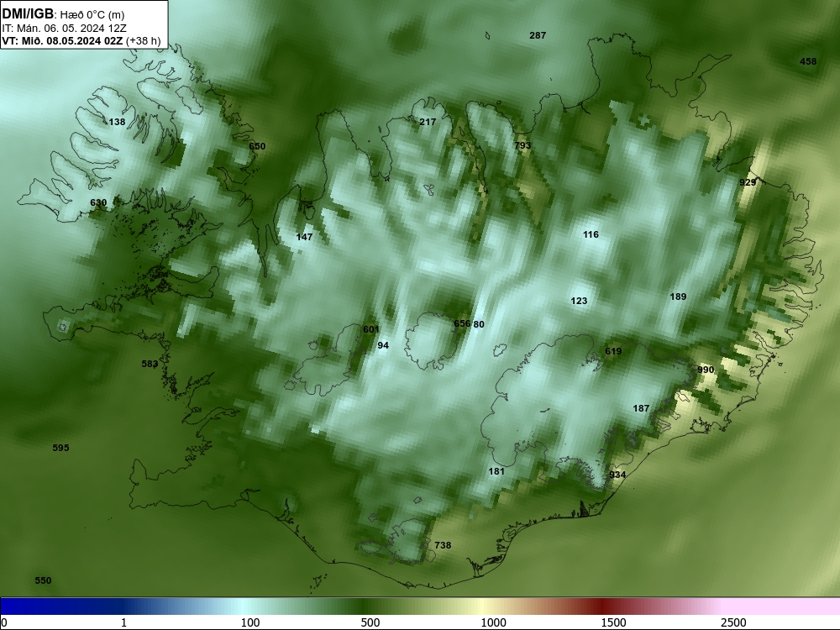
Task: Click the map value 217
Action: click(x=428, y=122)
